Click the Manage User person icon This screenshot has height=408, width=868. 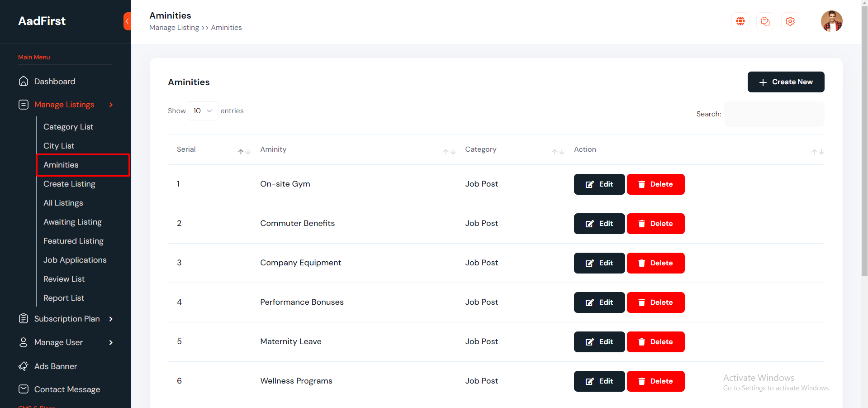tap(24, 342)
